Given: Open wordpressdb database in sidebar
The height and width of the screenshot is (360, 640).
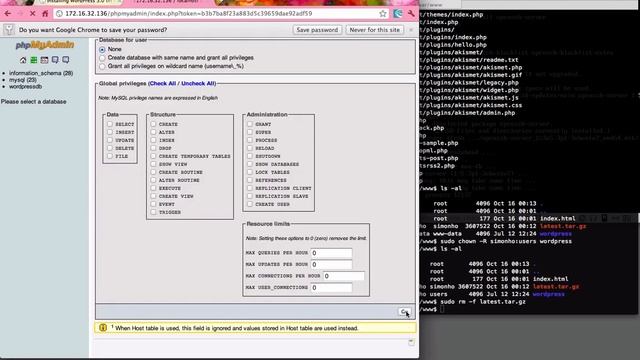Looking at the screenshot, I should (x=25, y=86).
